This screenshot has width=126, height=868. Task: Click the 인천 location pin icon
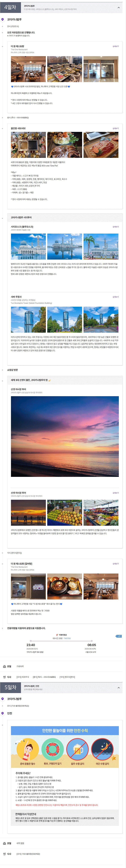[x=3, y=713]
